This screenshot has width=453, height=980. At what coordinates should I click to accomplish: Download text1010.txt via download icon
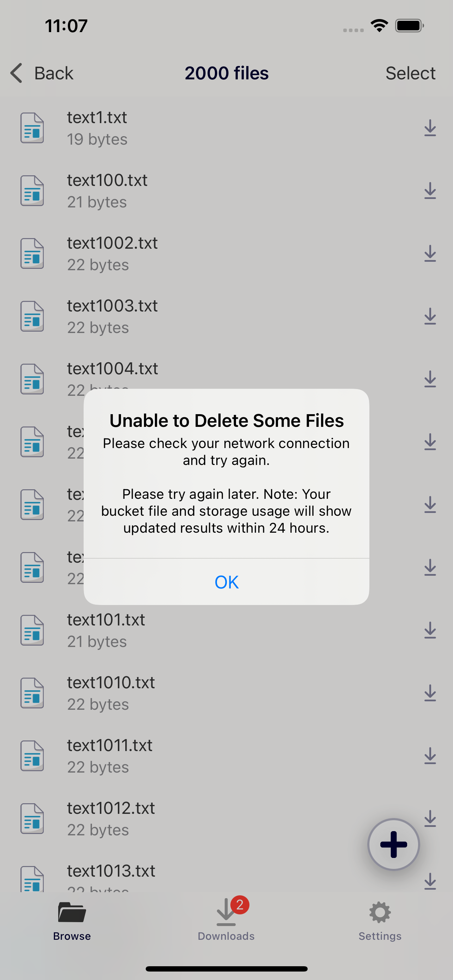tap(430, 693)
